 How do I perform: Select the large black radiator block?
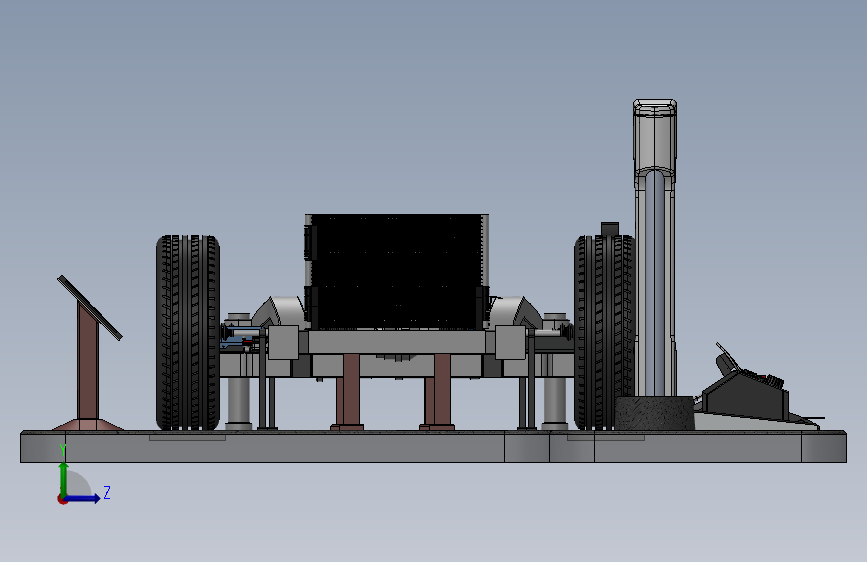[x=396, y=272]
